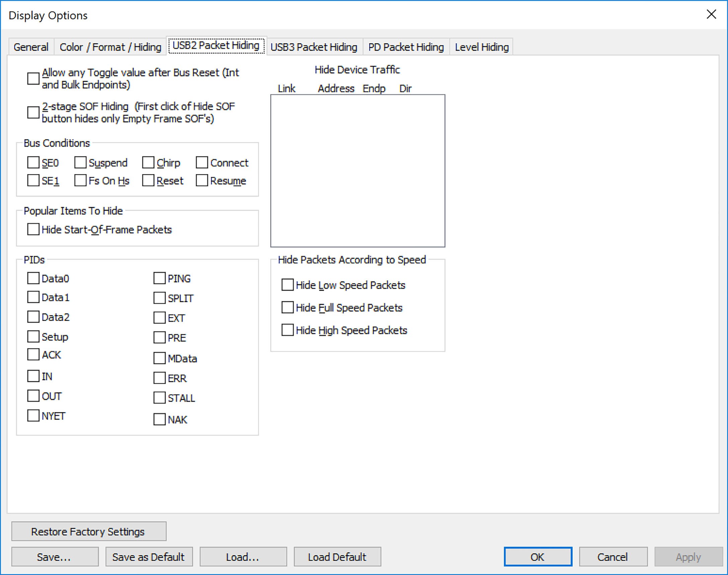728x575 pixels.
Task: Select the PD Packet Hiding tab
Action: click(406, 47)
